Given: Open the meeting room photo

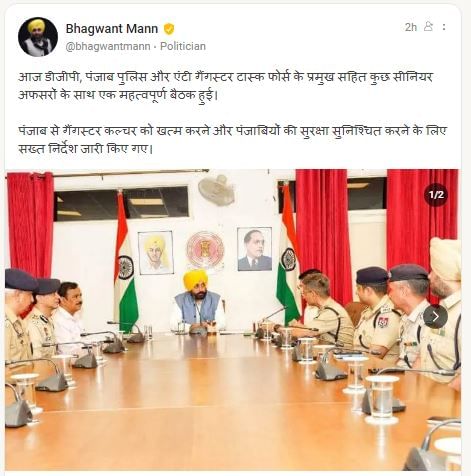Looking at the screenshot, I should click(233, 320).
